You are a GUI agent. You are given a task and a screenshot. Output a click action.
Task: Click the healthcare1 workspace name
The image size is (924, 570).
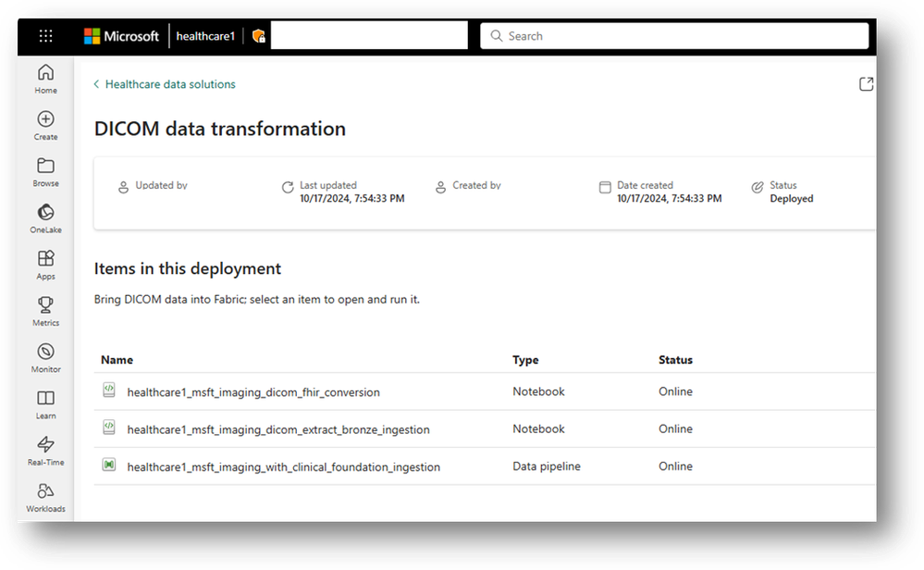coord(205,36)
